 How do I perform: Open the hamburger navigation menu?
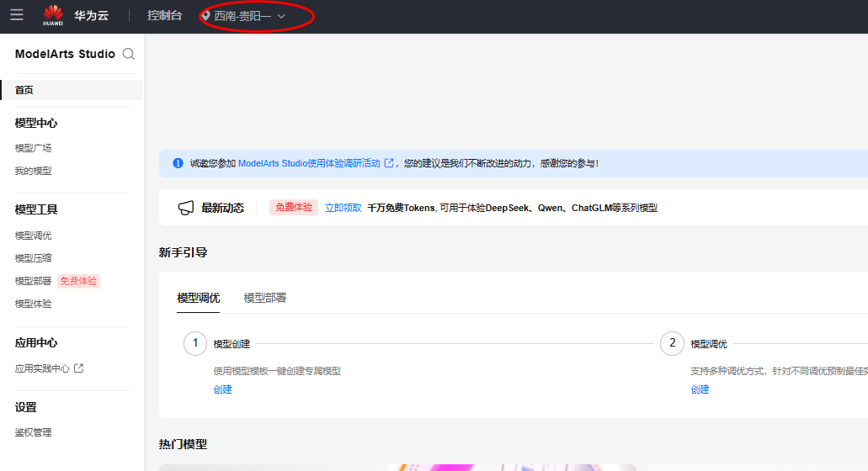(x=17, y=15)
